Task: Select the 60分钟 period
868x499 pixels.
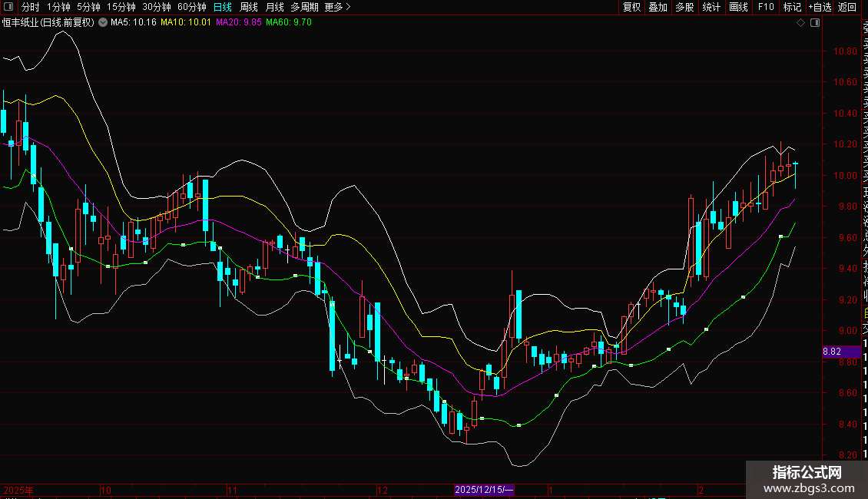Action: coord(192,7)
